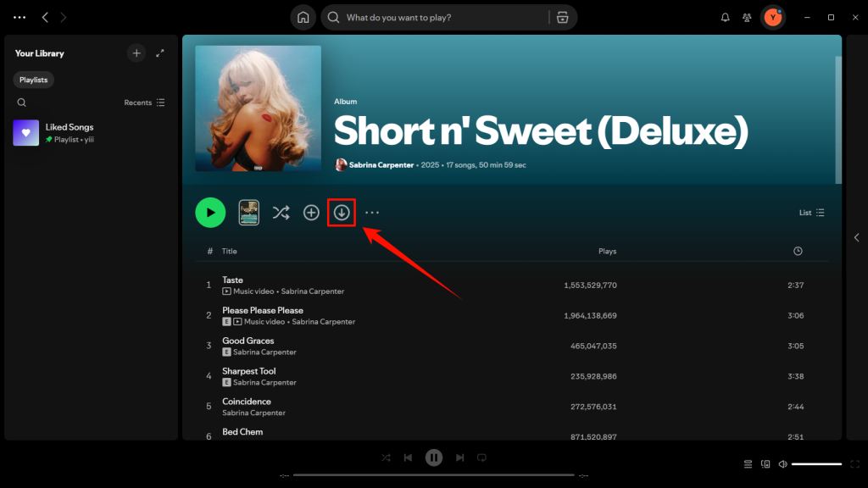Open the Browse icon in search bar
The height and width of the screenshot is (488, 868).
click(x=563, y=18)
